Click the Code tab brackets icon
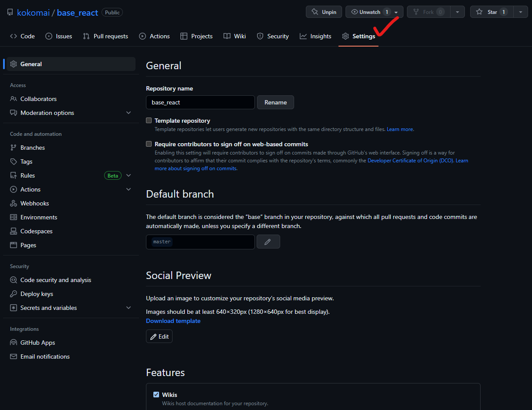This screenshot has width=532, height=410. 14,36
